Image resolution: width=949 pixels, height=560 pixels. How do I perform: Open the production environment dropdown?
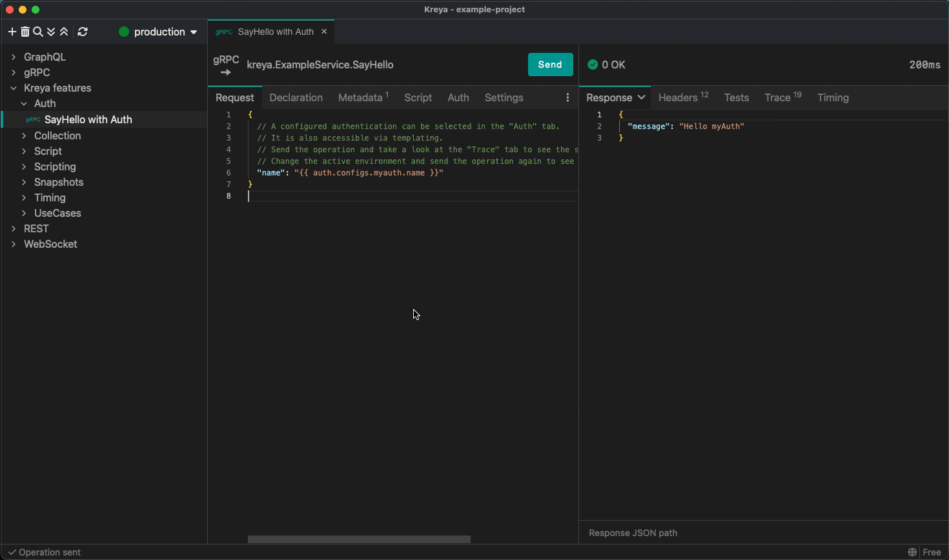point(158,32)
